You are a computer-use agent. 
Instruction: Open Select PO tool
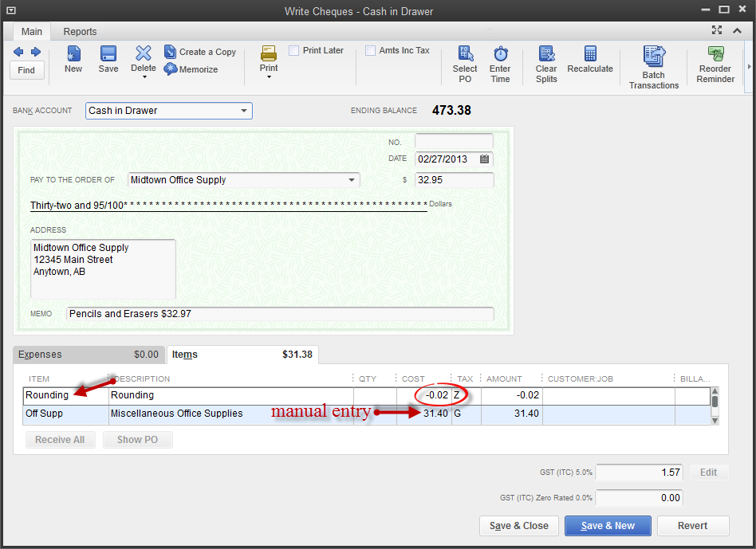(x=465, y=54)
